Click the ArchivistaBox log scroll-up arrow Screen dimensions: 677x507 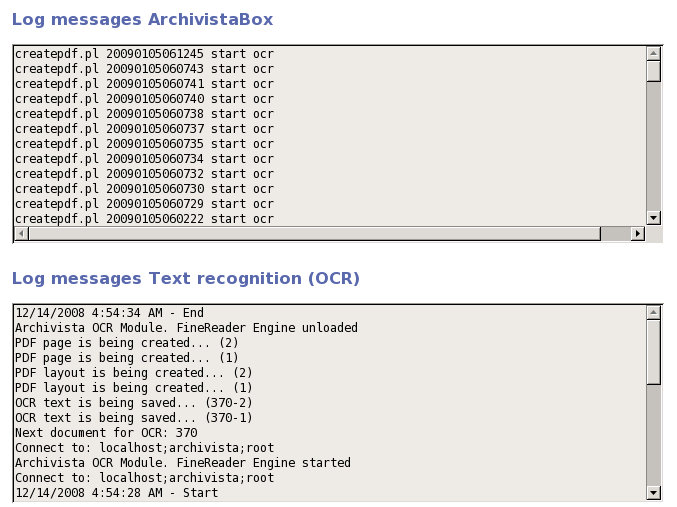tap(653, 54)
